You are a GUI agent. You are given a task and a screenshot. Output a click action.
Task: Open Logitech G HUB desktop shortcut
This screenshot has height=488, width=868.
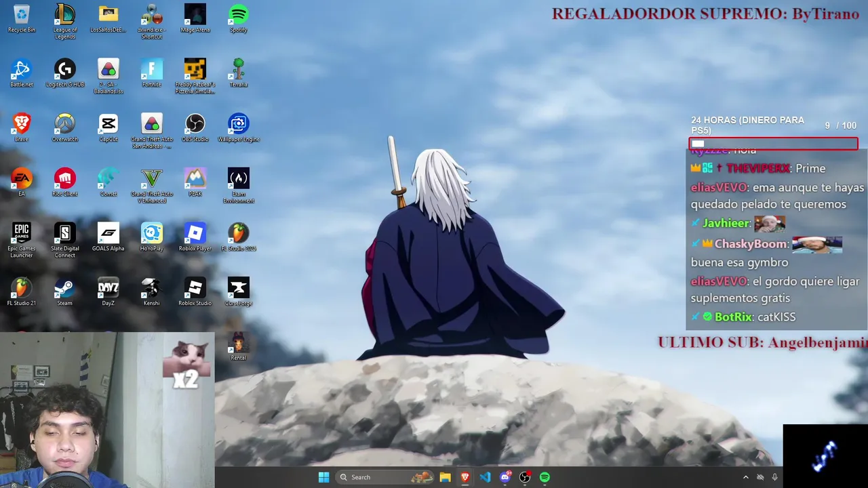(65, 73)
